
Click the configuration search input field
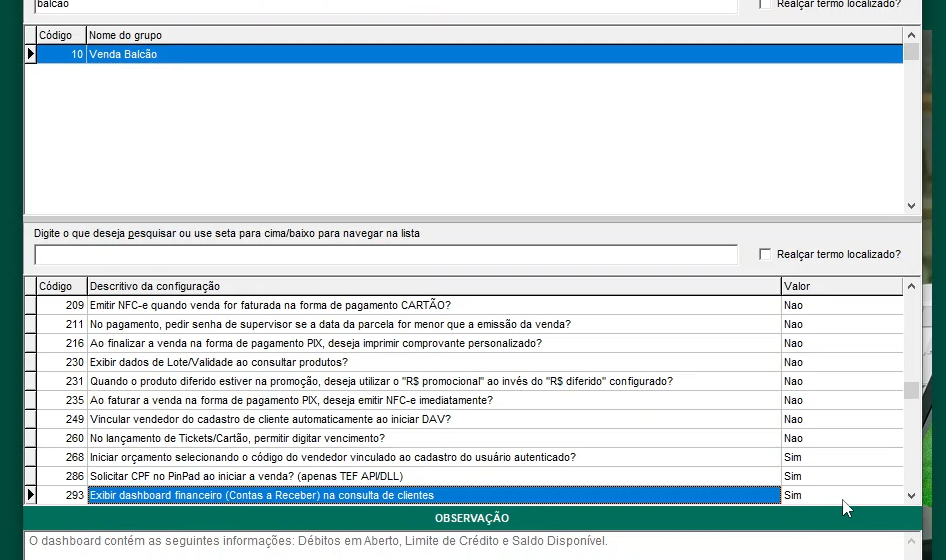385,254
